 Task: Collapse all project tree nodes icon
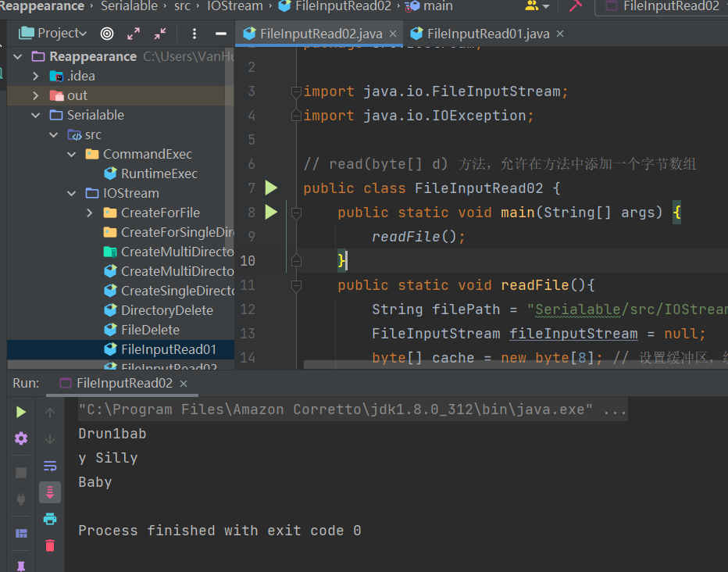point(160,34)
